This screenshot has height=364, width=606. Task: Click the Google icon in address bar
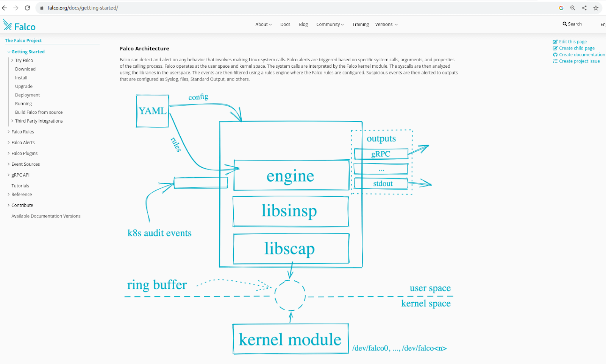tap(561, 8)
